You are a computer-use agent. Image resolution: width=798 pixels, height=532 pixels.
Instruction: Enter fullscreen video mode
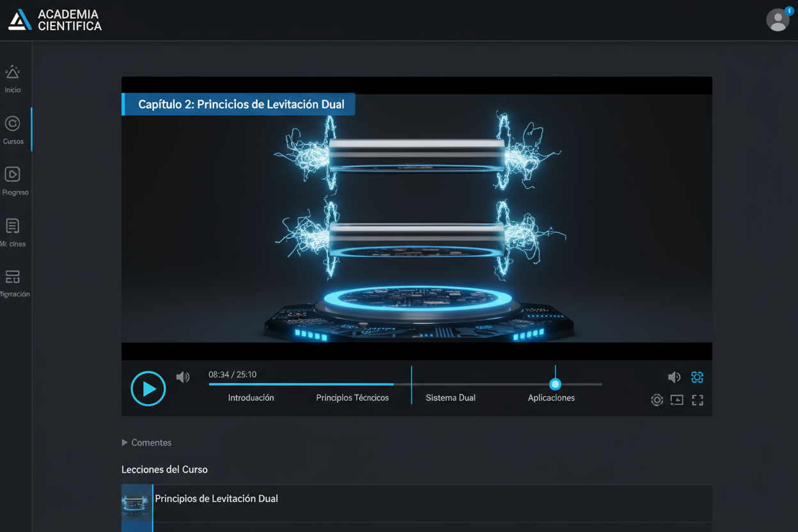click(698, 400)
